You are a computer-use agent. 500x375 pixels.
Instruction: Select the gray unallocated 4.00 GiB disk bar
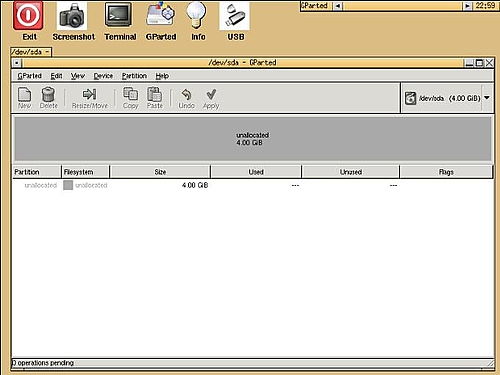252,139
